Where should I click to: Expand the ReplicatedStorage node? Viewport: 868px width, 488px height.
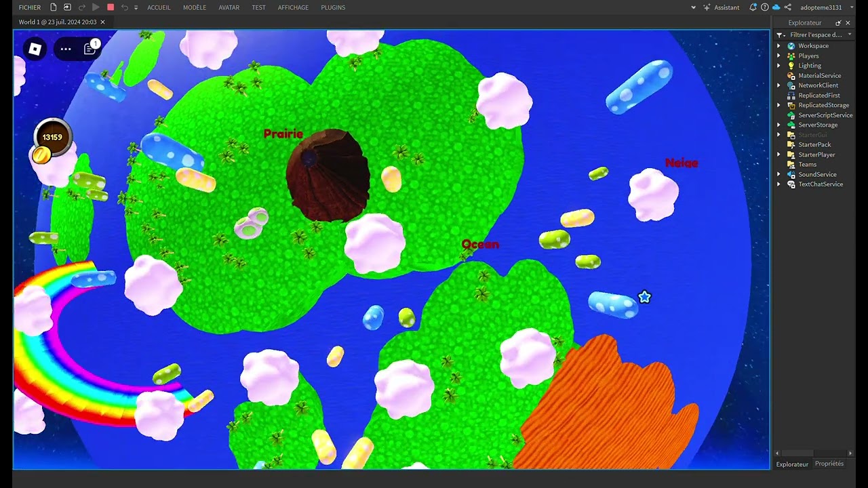click(x=778, y=105)
